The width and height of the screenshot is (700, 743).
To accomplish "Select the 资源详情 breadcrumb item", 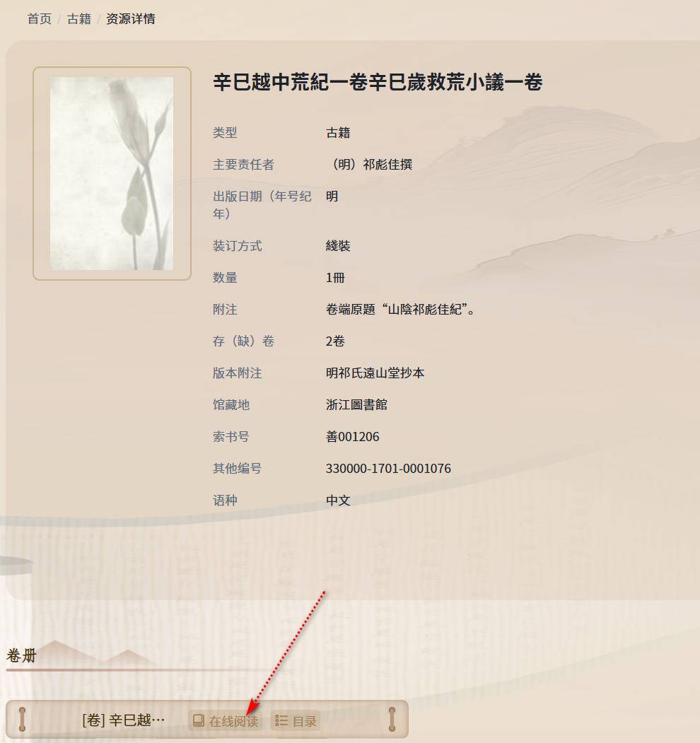I will [x=131, y=19].
